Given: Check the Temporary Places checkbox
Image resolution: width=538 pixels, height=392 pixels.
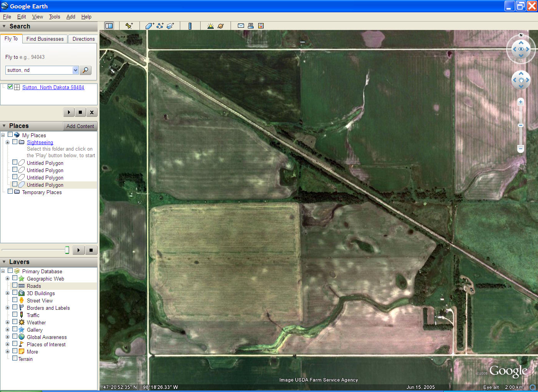Looking at the screenshot, I should [10, 192].
